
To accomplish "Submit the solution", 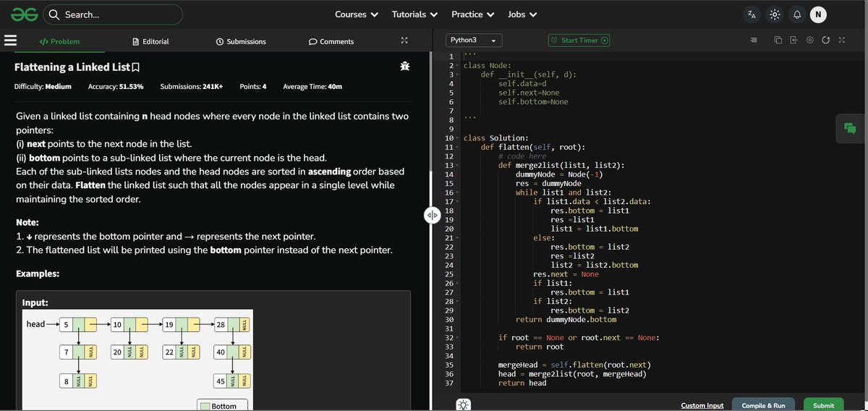I will 823,405.
